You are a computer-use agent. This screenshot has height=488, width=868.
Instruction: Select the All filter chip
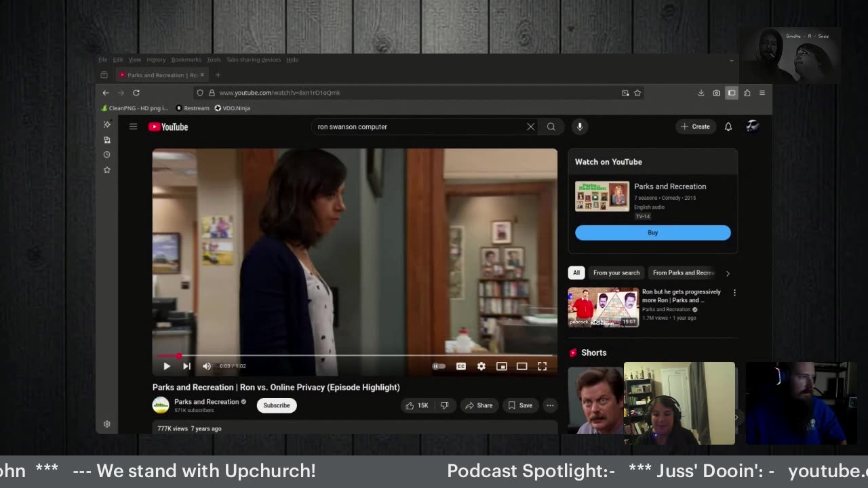click(x=576, y=273)
